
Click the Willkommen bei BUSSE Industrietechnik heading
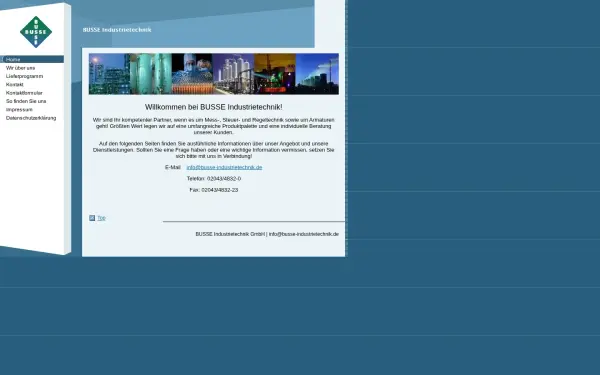click(x=214, y=107)
